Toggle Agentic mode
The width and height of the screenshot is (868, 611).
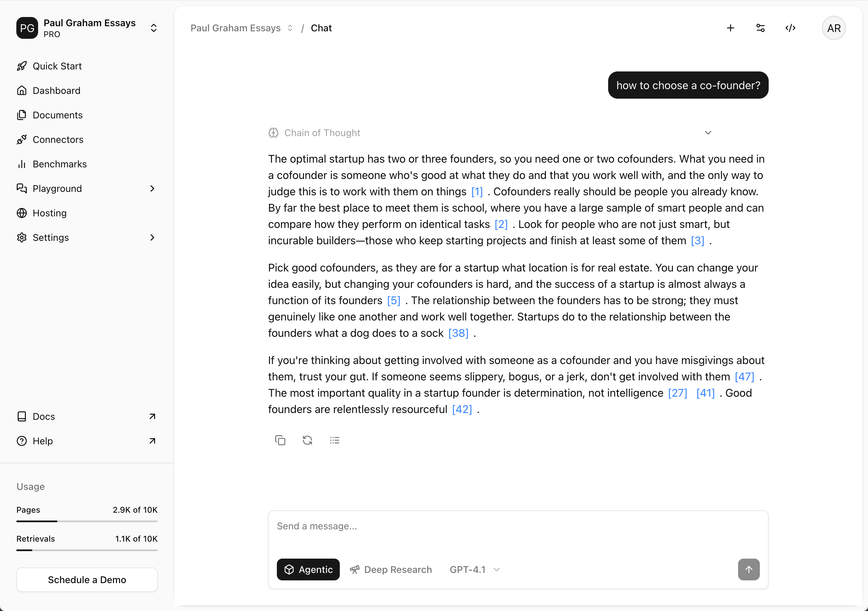(308, 569)
